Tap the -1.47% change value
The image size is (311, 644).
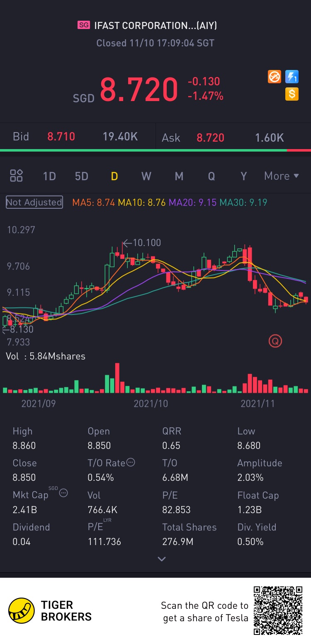206,96
